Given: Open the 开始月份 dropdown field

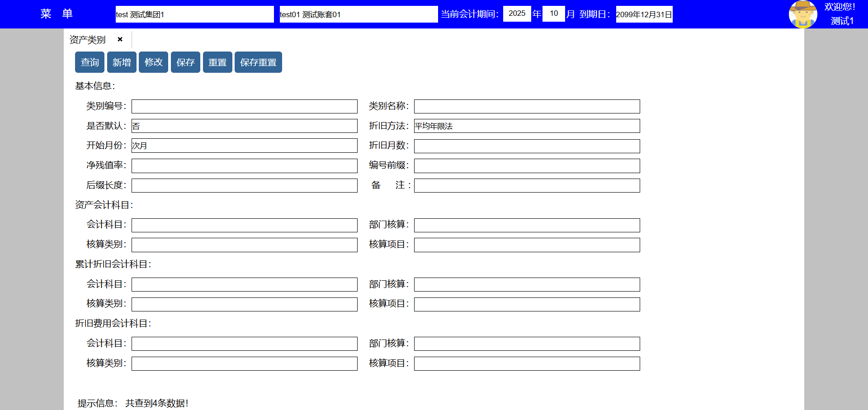Looking at the screenshot, I should coord(244,146).
